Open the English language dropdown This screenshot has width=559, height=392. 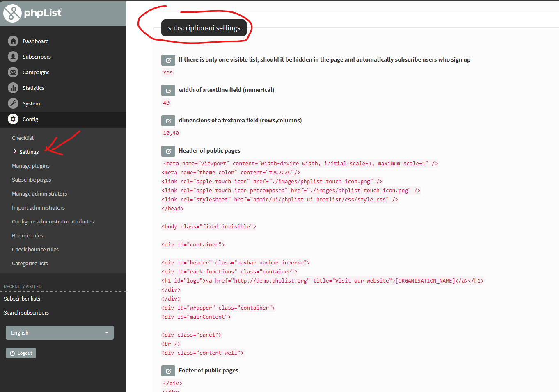click(60, 333)
